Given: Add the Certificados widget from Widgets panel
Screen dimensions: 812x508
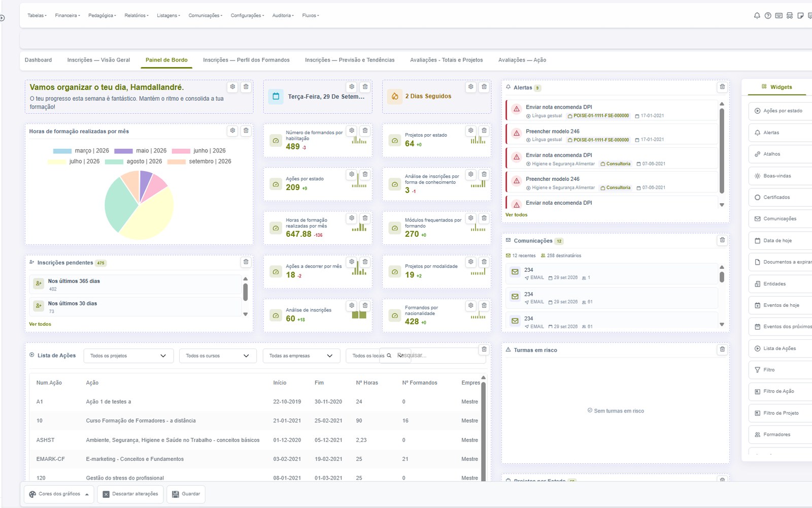Looking at the screenshot, I should [x=780, y=197].
